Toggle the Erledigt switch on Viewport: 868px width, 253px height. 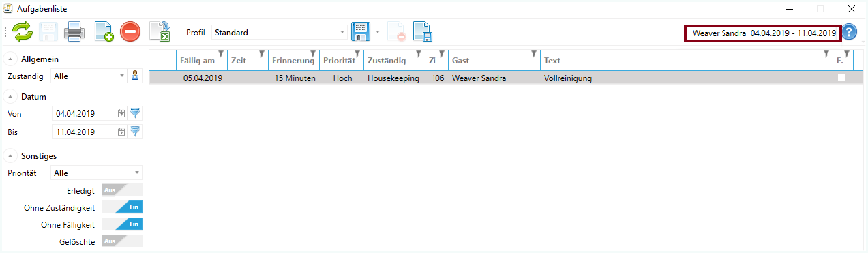click(x=122, y=190)
